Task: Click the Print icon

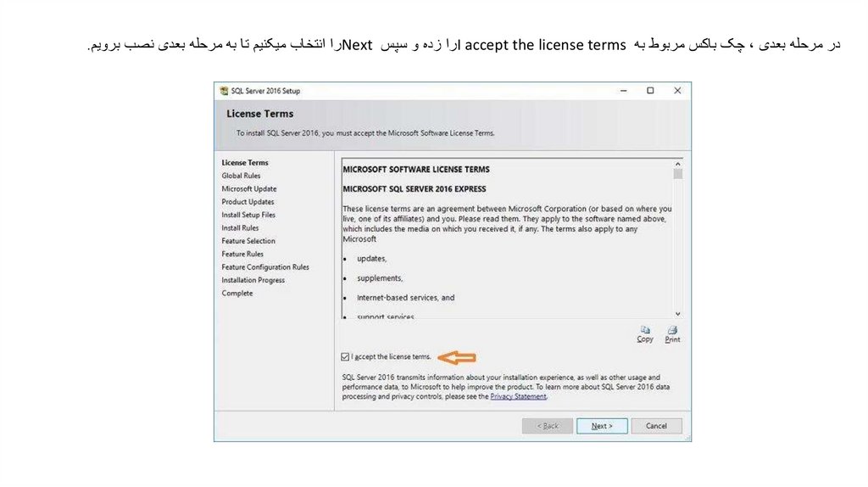Action: point(672,330)
